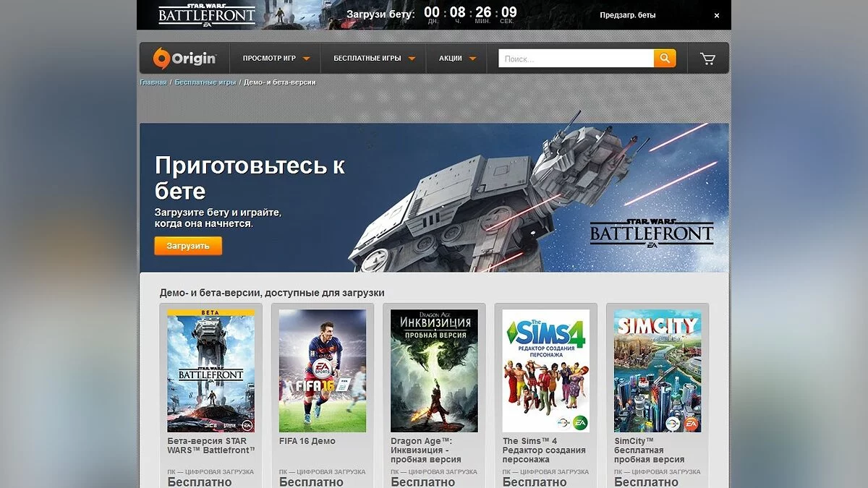
Task: Expand the Просмотр игр dropdown menu
Action: click(276, 59)
